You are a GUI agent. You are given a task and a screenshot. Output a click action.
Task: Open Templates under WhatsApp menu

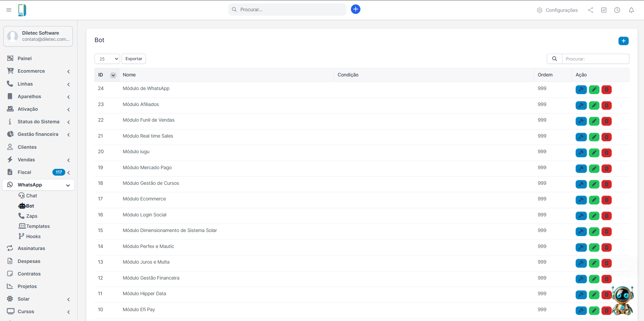point(38,226)
